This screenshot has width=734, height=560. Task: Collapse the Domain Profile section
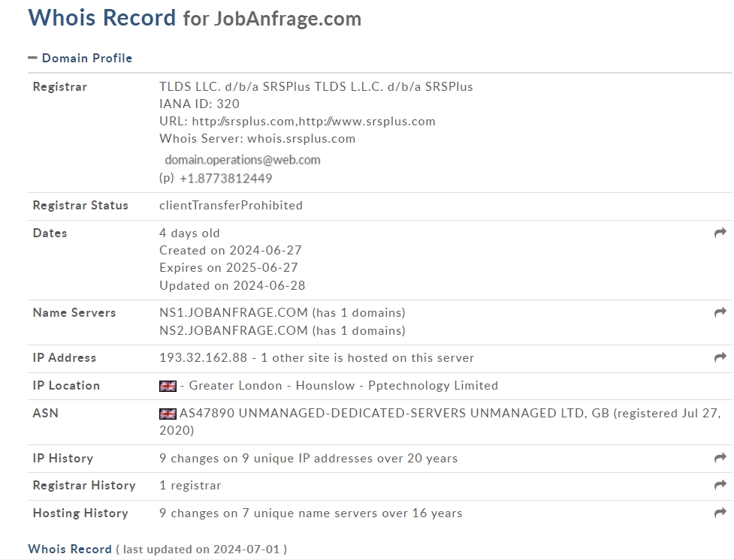(80, 58)
